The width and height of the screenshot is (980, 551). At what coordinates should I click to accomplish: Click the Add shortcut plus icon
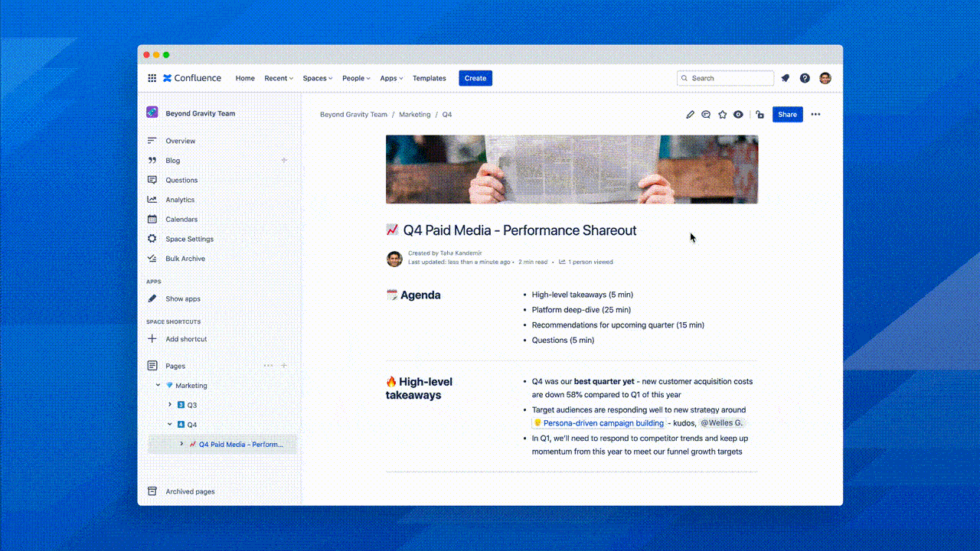152,339
